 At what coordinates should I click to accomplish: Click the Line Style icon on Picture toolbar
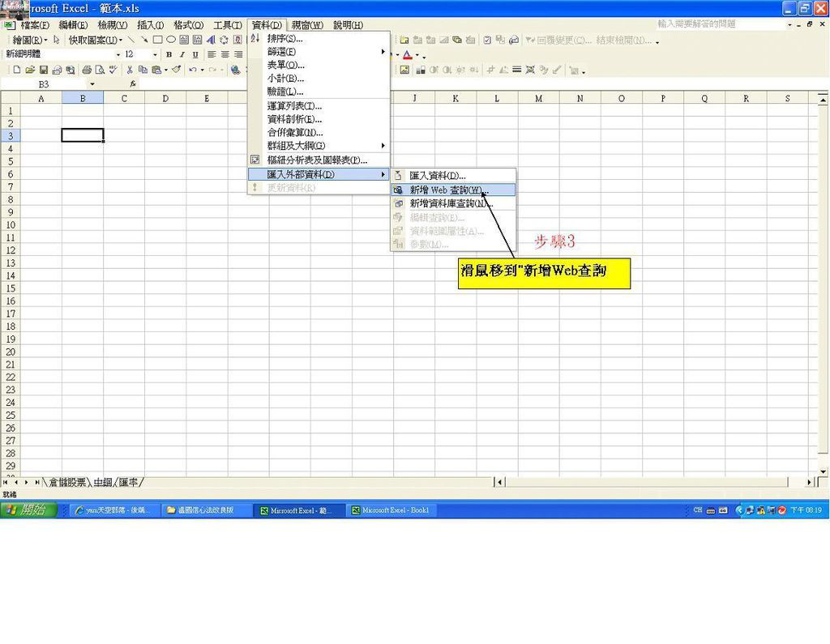516,70
